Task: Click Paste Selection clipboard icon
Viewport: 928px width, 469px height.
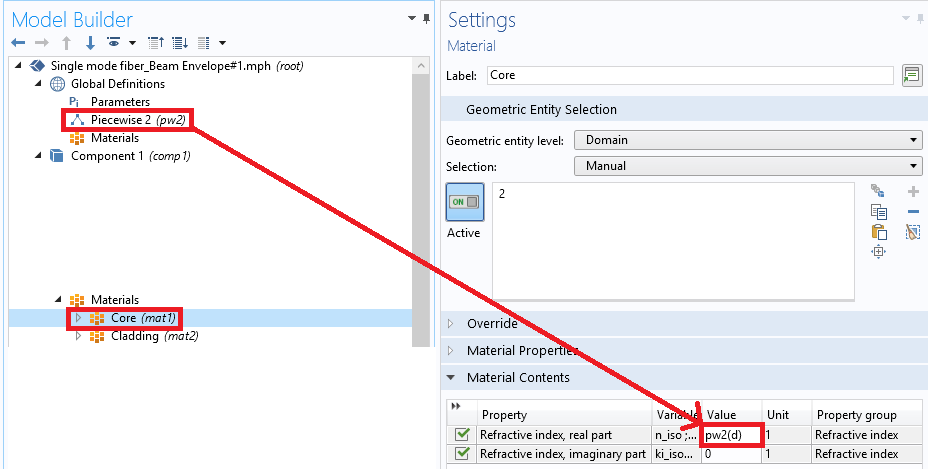Action: click(x=879, y=231)
